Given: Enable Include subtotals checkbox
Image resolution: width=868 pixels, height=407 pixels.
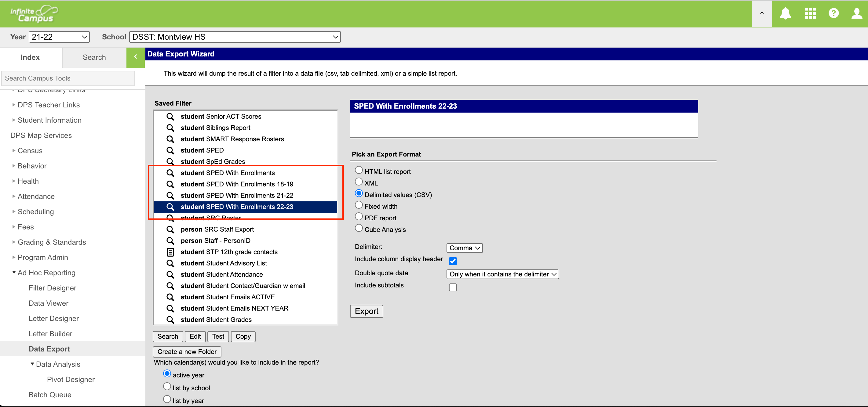Looking at the screenshot, I should [x=453, y=287].
